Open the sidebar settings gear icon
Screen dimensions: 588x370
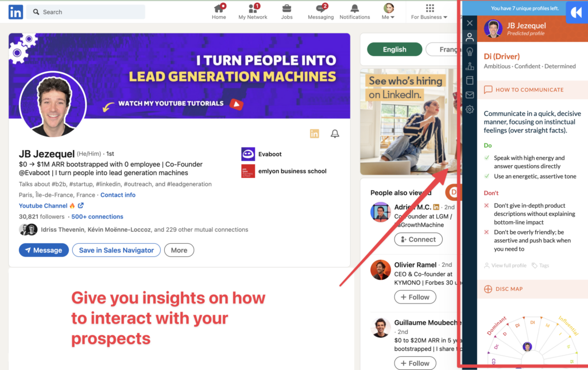[x=470, y=110]
